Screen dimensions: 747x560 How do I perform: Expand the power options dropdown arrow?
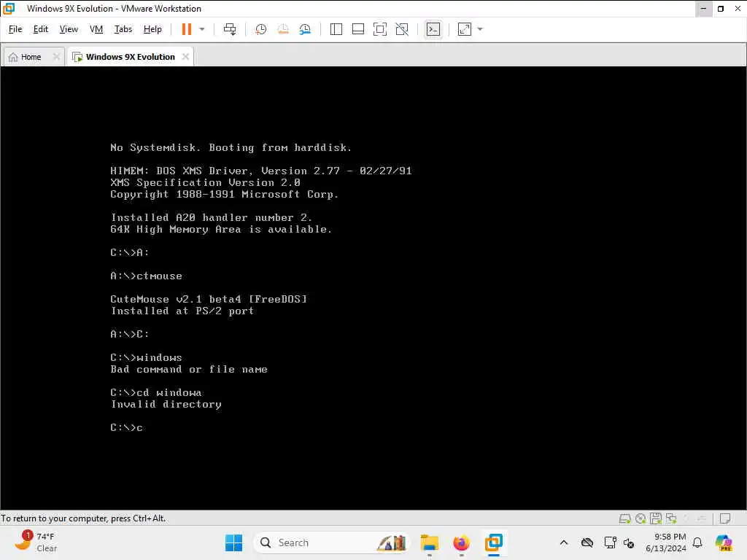pyautogui.click(x=202, y=29)
